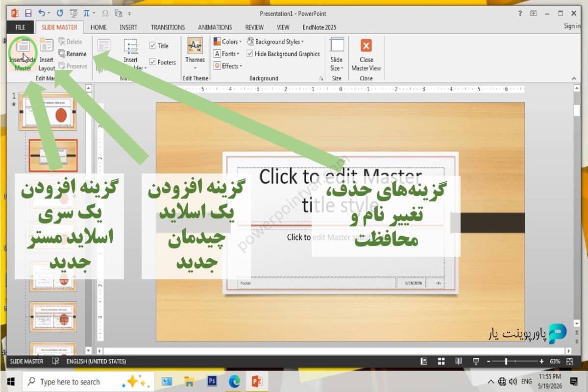This screenshot has height=392, width=588.
Task: Zoom out with the minus button
Action: [x=489, y=361]
